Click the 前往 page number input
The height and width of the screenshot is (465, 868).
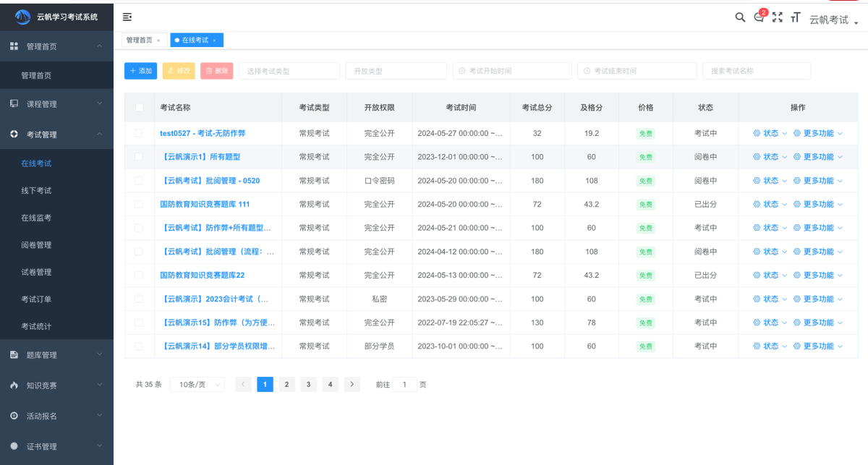[x=404, y=385]
